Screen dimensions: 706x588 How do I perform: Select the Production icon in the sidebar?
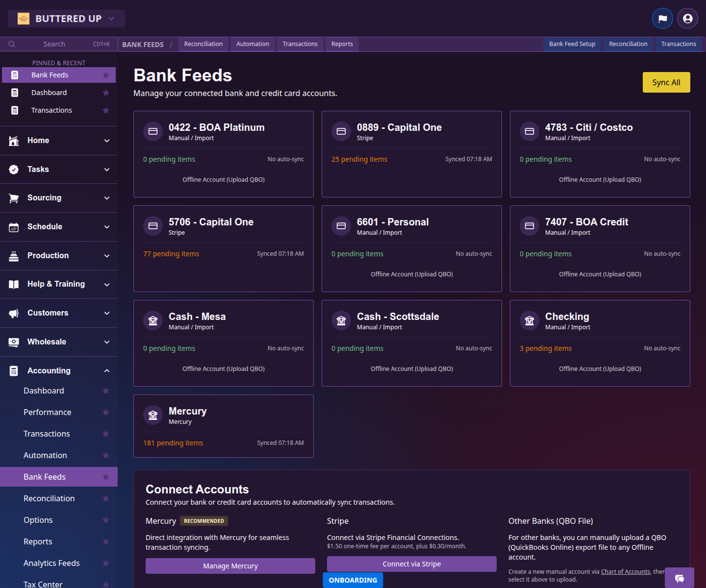(14, 255)
